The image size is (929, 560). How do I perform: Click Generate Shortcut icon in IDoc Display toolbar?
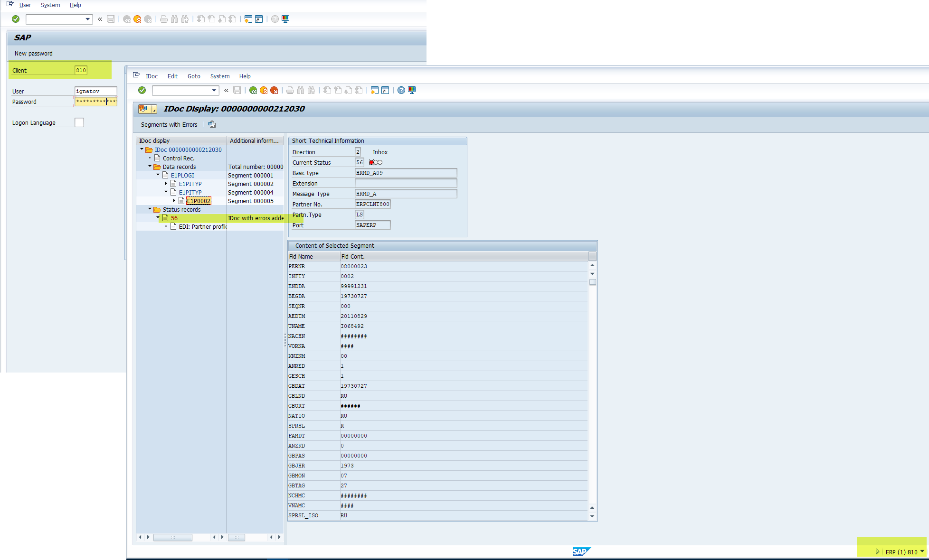[x=385, y=90]
